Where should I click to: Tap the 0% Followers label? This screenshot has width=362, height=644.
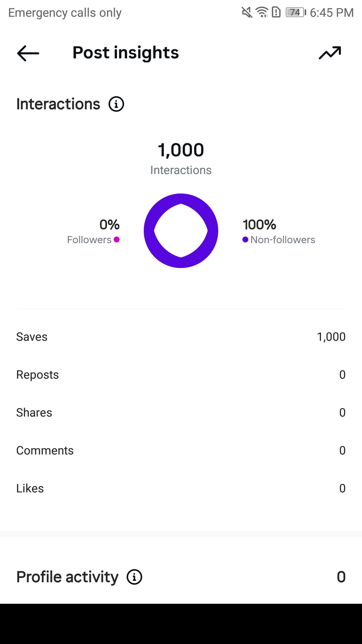pos(93,231)
